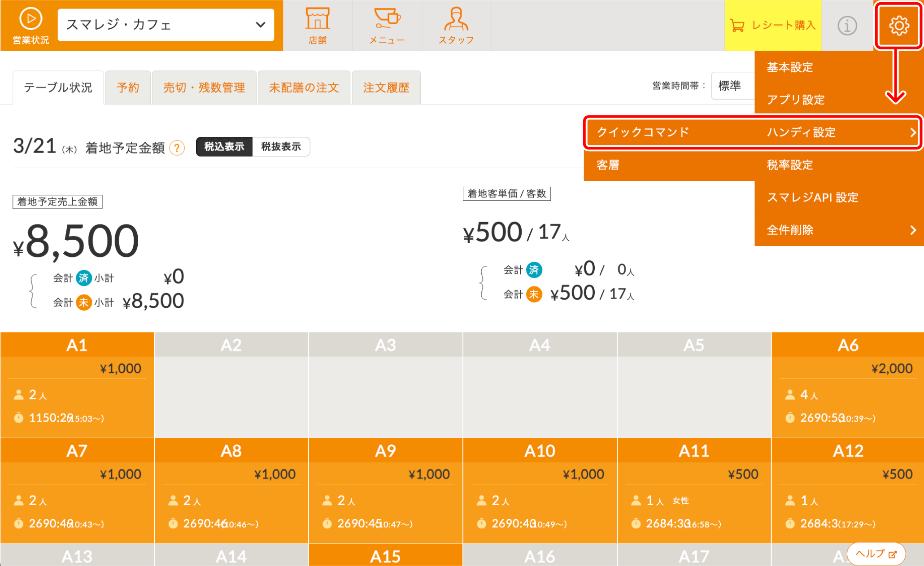
Task: Open the 未配膳の注文 tab
Action: pyautogui.click(x=304, y=88)
